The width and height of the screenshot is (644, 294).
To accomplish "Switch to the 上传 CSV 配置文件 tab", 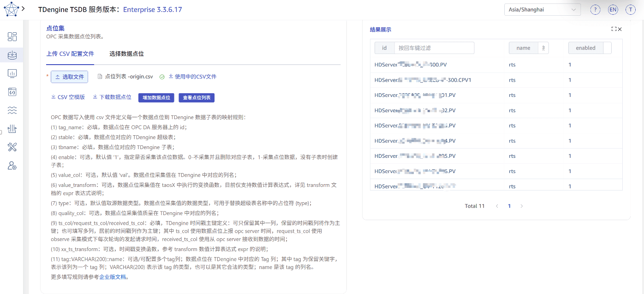I will (x=70, y=54).
